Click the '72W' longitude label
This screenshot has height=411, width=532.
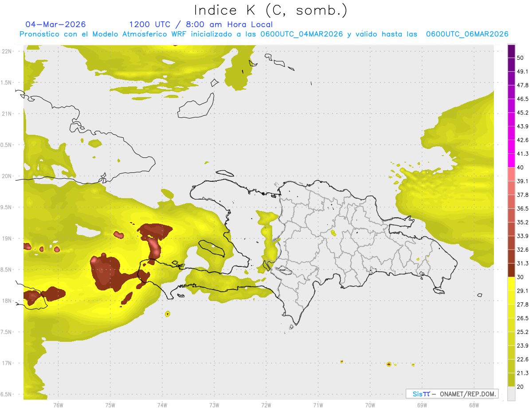(266, 405)
